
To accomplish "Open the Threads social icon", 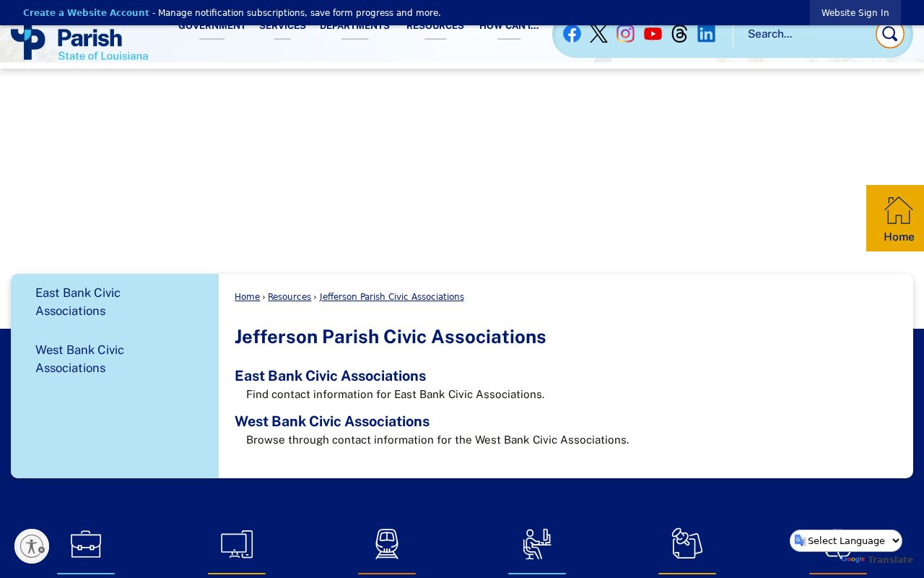I will click(679, 34).
